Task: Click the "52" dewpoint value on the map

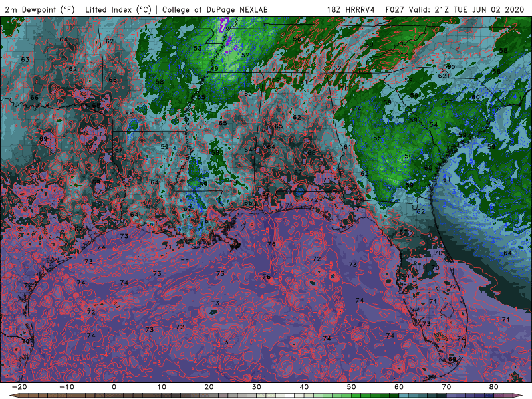Action: [245, 55]
